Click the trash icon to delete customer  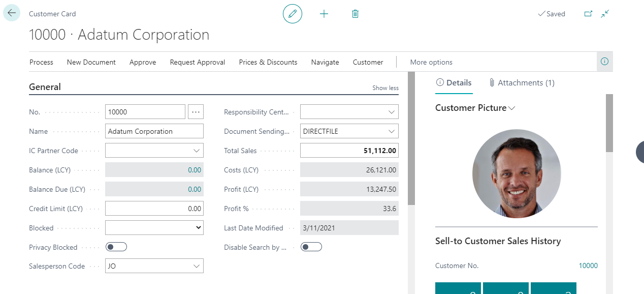tap(355, 14)
